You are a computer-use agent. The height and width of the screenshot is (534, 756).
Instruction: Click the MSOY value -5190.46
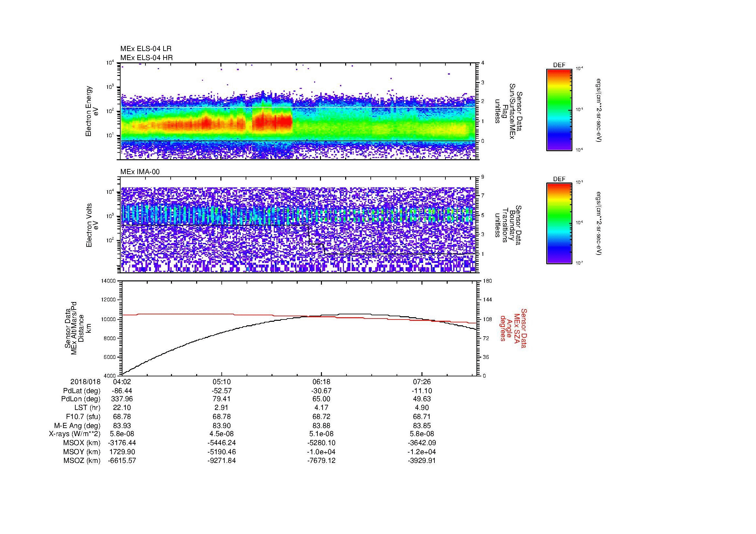(222, 452)
